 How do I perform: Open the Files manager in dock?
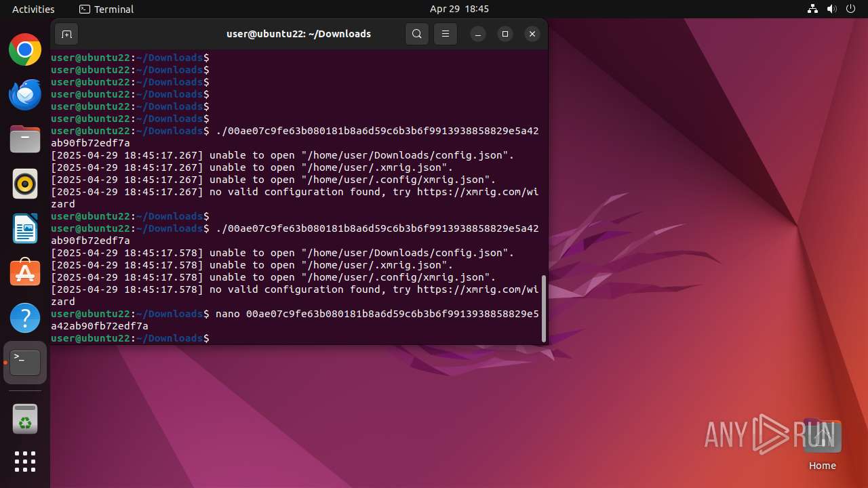[x=25, y=139]
